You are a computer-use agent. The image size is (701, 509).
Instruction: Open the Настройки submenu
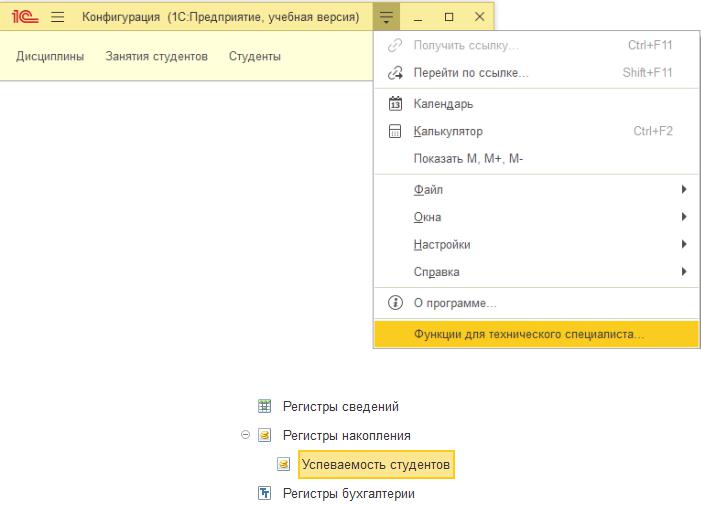536,244
